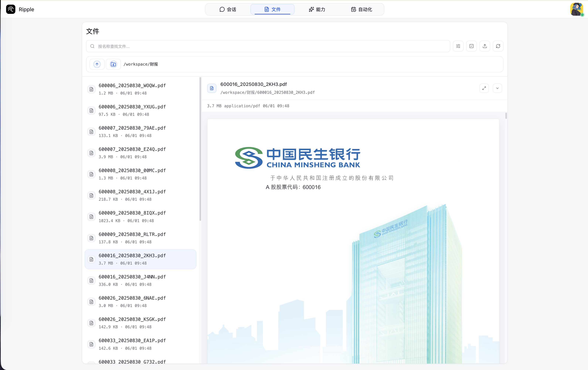Open the filter settings sliders icon
588x370 pixels.
pyautogui.click(x=458, y=46)
